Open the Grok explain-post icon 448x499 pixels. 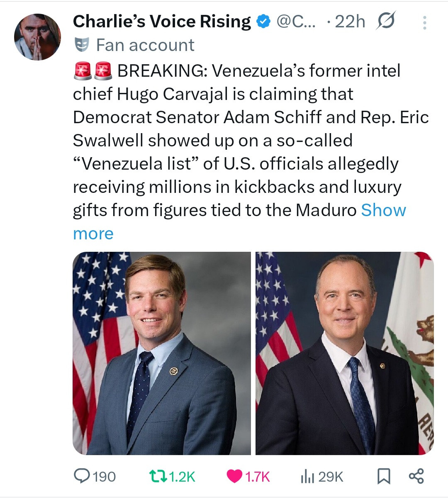click(x=385, y=21)
